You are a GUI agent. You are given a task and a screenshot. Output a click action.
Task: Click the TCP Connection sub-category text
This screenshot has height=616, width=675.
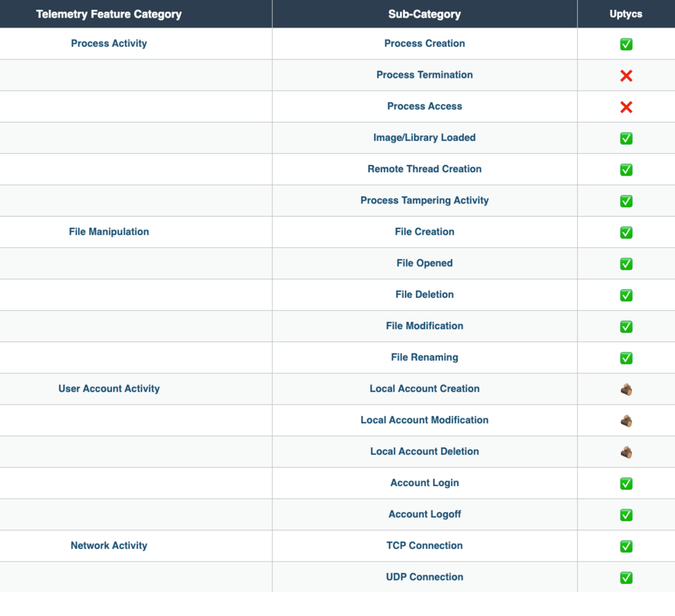(x=425, y=545)
